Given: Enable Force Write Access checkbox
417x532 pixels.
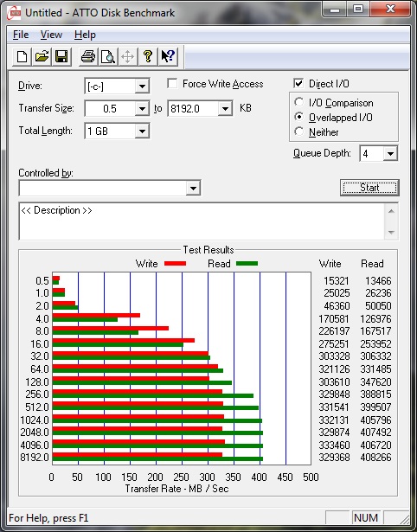Looking at the screenshot, I should click(x=172, y=83).
